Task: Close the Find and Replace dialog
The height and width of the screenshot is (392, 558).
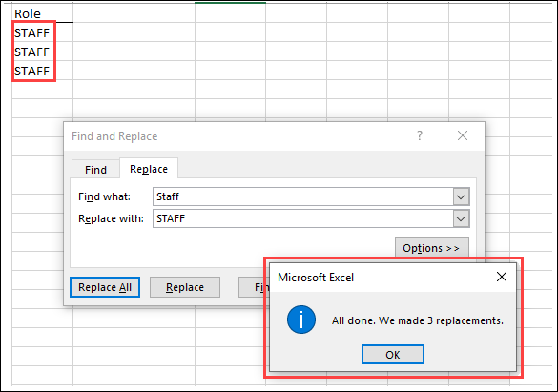Action: coord(463,135)
